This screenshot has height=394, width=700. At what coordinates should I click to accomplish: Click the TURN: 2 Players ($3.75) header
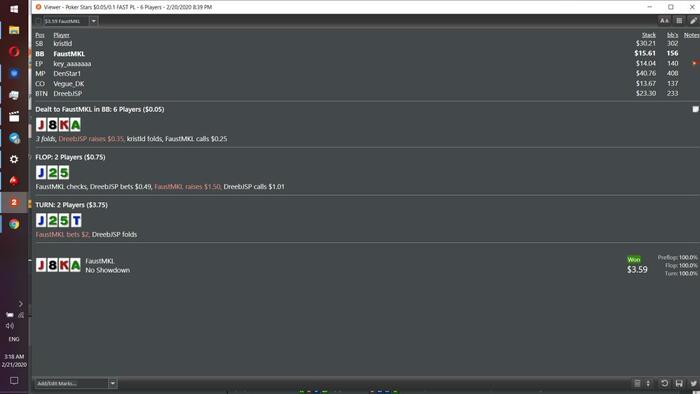click(71, 205)
